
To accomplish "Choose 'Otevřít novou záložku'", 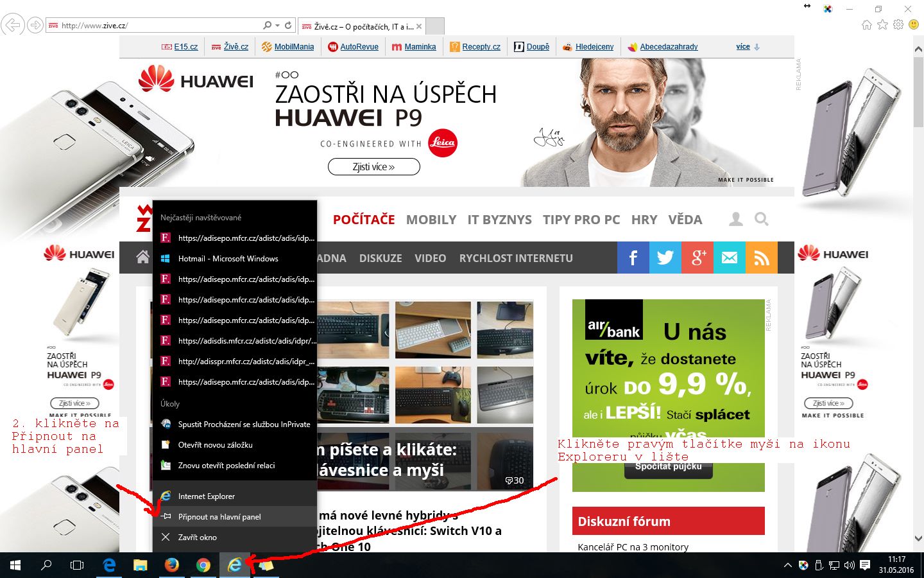I will (235, 445).
